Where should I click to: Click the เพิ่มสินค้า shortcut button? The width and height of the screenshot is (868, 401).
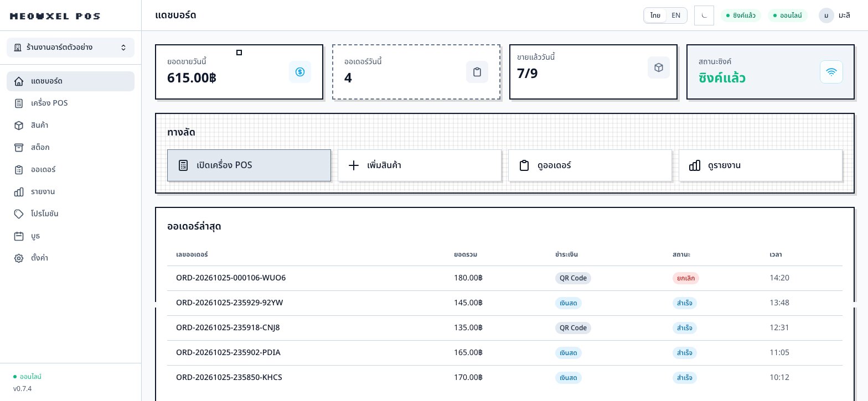420,165
